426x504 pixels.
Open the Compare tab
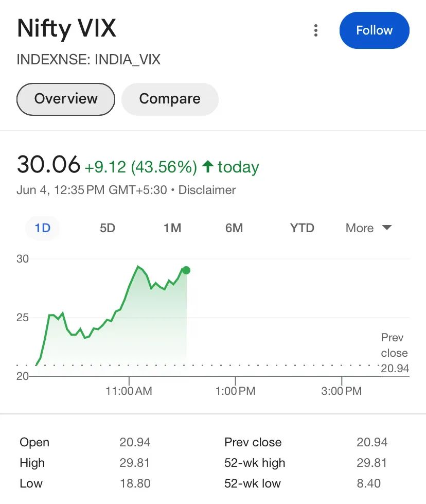[170, 99]
